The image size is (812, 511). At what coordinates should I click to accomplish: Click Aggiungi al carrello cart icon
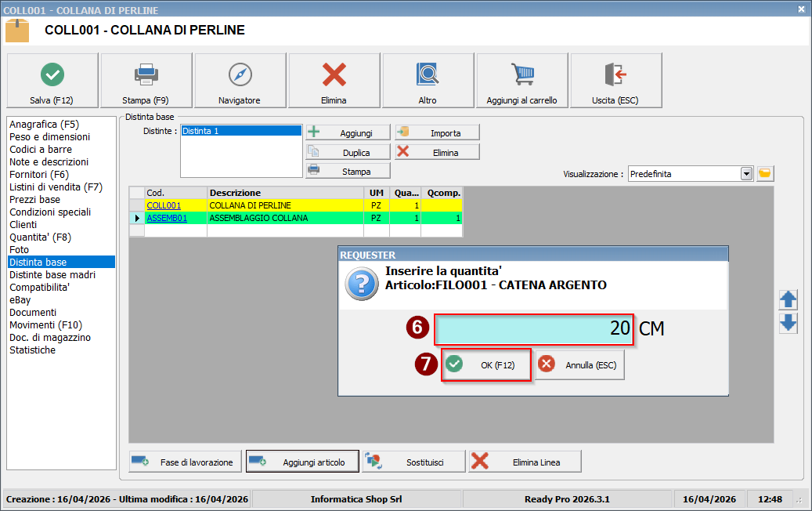coord(522,80)
